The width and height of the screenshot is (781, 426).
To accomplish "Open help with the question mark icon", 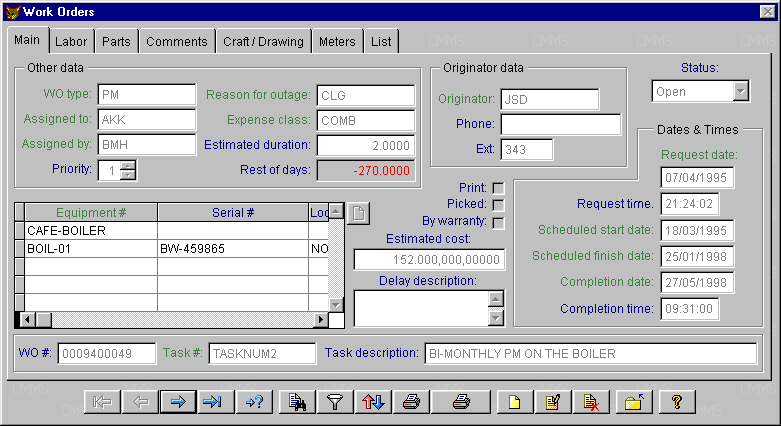I will coord(677,401).
